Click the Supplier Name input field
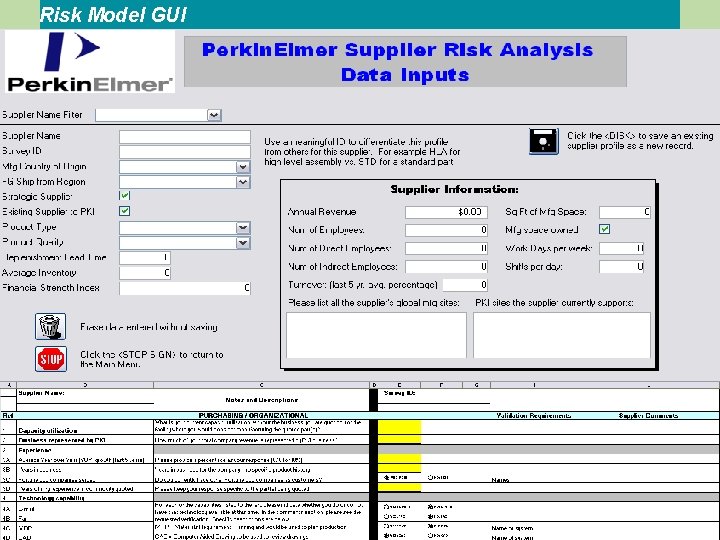The image size is (720, 540). [x=185, y=137]
